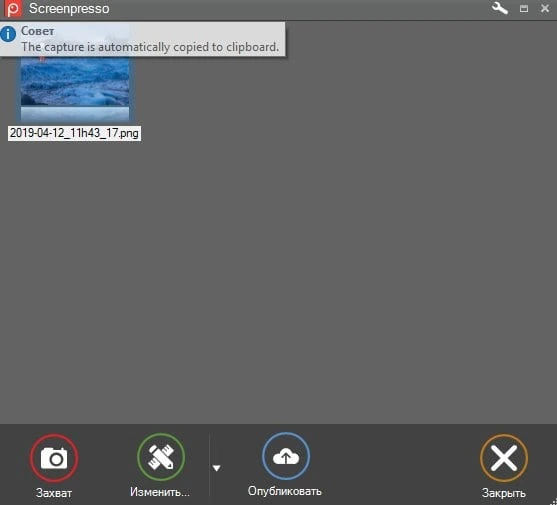Viewport: 557px width, 505px height.
Task: Click the Изменить... label
Action: point(160,492)
